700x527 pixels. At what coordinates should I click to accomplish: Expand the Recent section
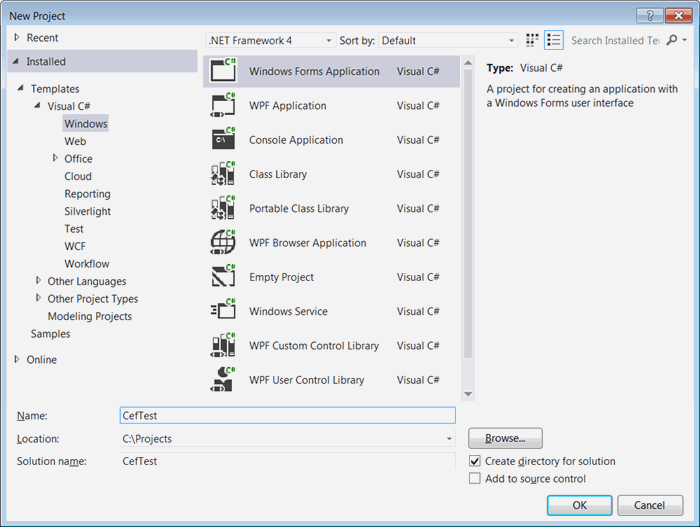[17, 38]
